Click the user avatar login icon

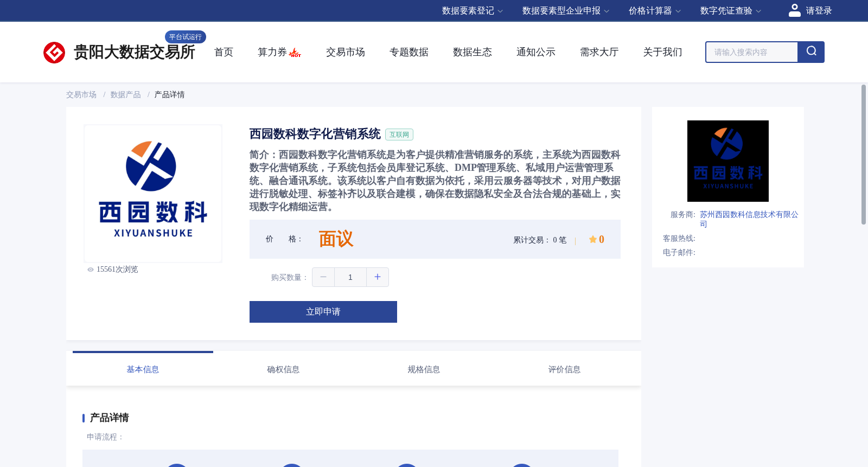coord(795,10)
